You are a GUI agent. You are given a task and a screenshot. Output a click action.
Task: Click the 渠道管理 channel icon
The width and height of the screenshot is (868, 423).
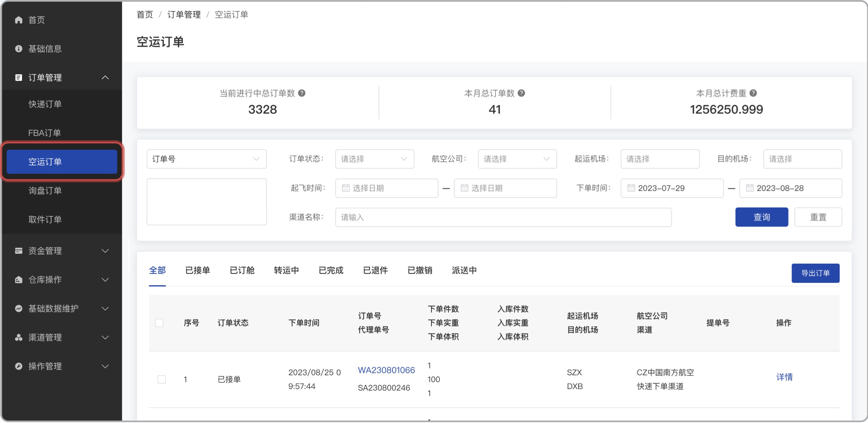point(19,337)
